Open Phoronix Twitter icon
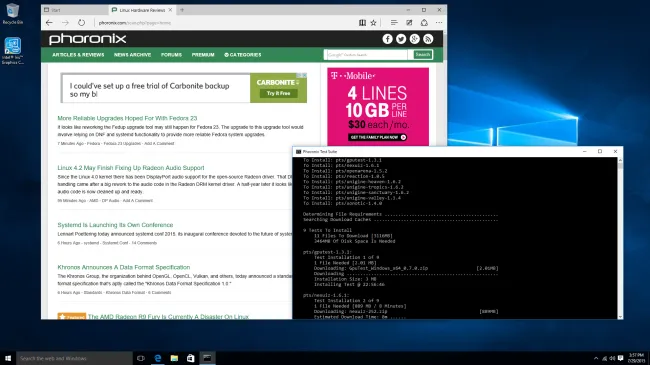The width and height of the screenshot is (650, 365). (x=401, y=39)
